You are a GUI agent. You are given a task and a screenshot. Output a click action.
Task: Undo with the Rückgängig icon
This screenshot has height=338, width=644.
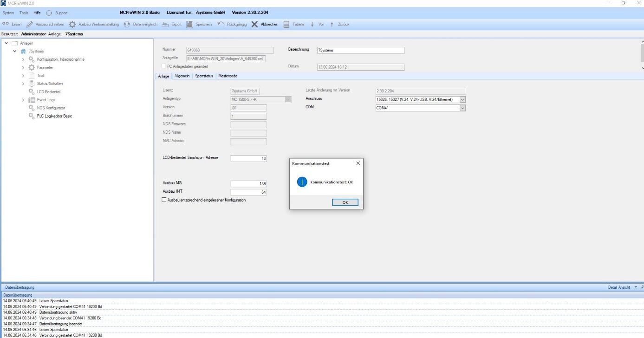221,24
